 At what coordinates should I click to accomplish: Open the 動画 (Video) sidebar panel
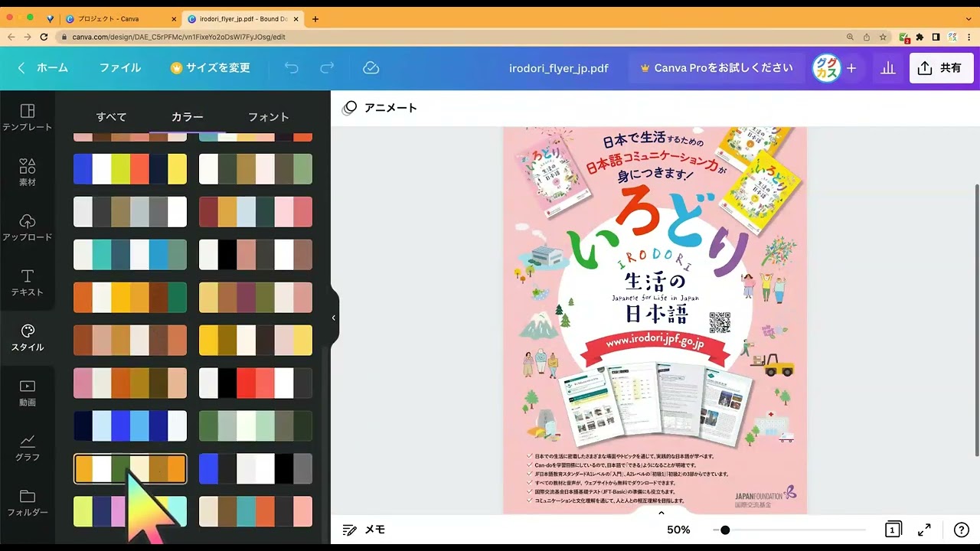[27, 393]
